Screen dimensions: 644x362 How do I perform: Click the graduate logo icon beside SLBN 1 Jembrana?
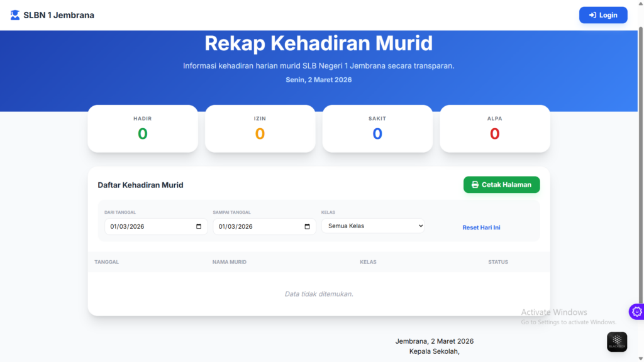point(15,15)
